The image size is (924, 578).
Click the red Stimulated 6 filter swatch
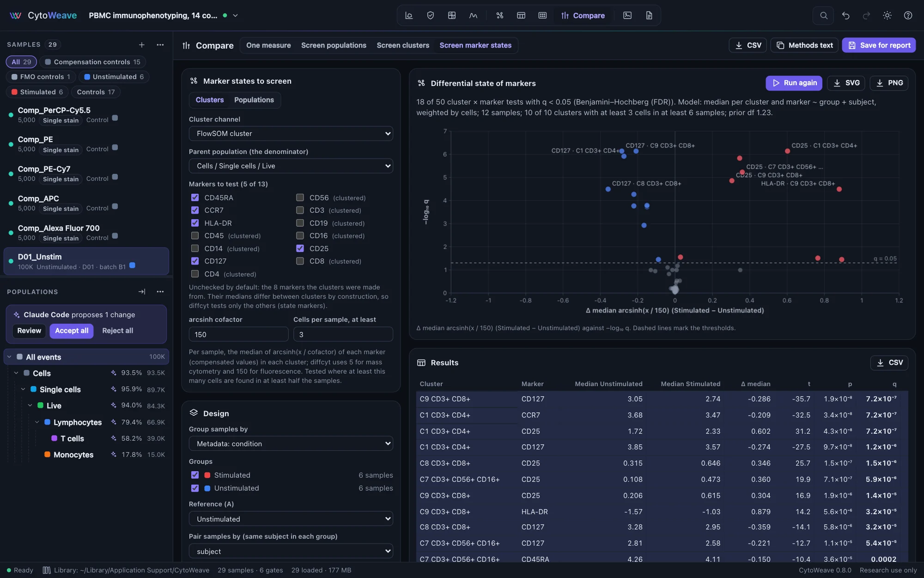14,92
